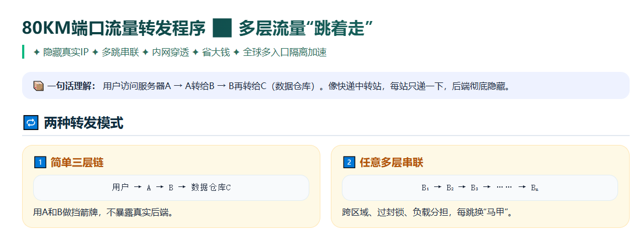
Task: Click the blue repeat arrows icon
Action: (x=30, y=123)
